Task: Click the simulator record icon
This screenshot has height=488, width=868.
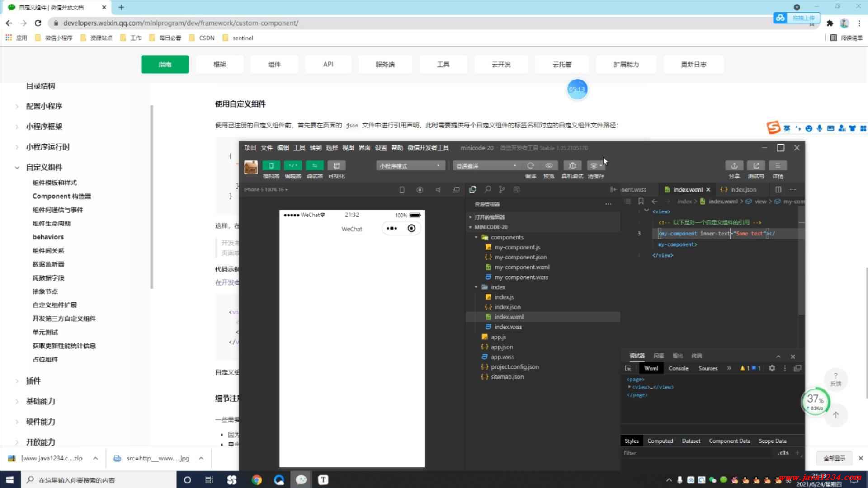Action: point(420,190)
